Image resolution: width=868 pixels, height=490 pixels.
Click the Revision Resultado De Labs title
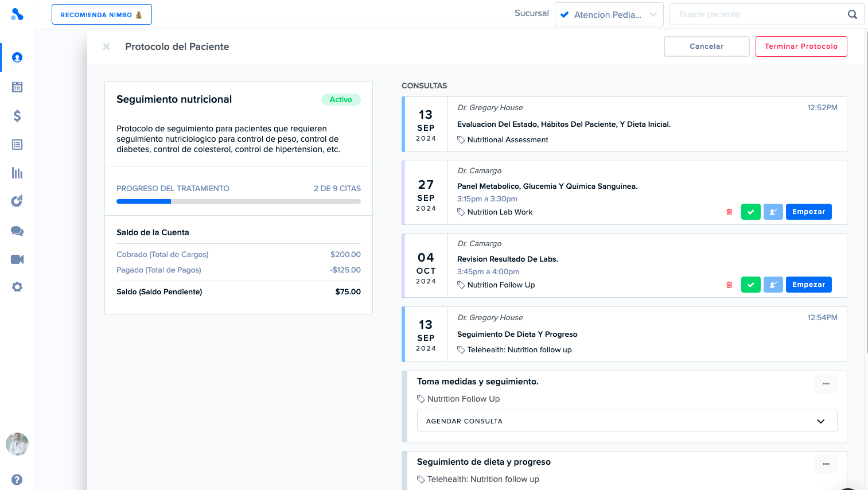[x=508, y=259]
